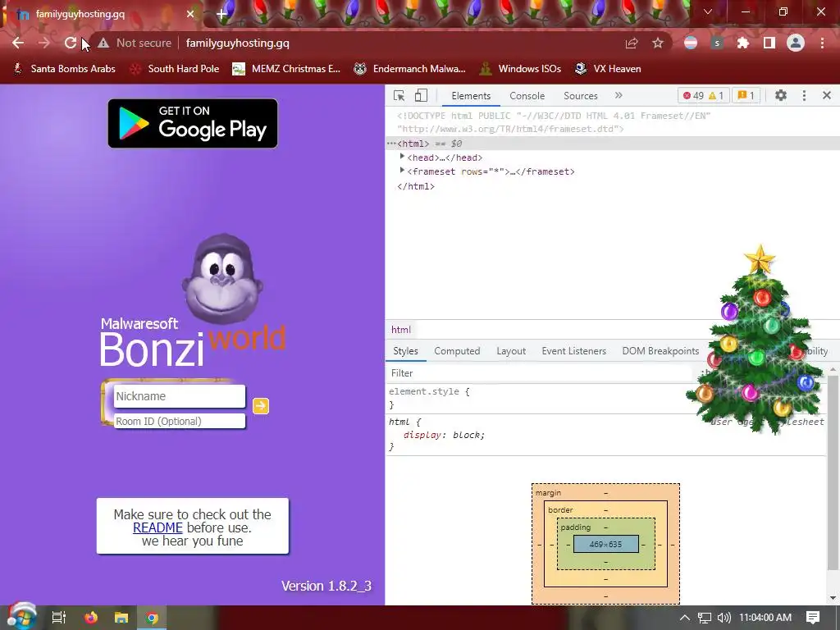
Task: Open File Explorer from taskbar
Action: [x=121, y=618]
